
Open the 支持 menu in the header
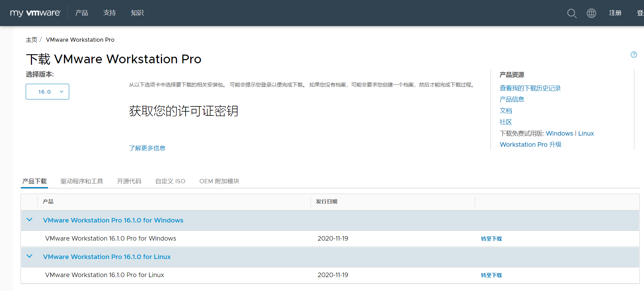110,13
